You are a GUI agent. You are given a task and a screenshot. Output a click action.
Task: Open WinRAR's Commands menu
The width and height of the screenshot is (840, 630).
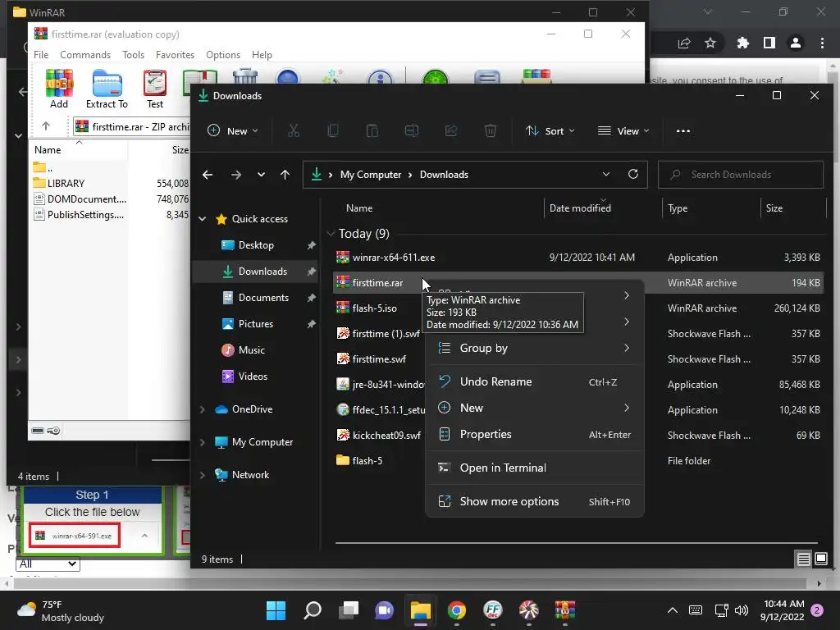(x=85, y=55)
